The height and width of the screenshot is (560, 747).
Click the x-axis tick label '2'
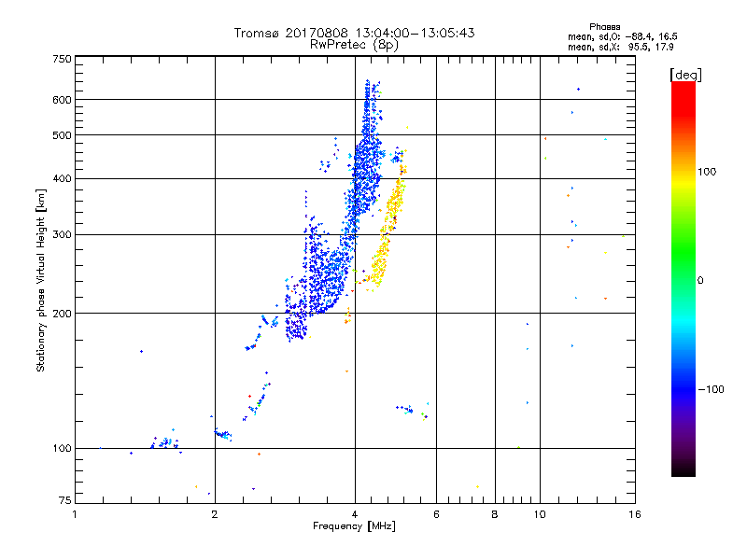pyautogui.click(x=215, y=514)
